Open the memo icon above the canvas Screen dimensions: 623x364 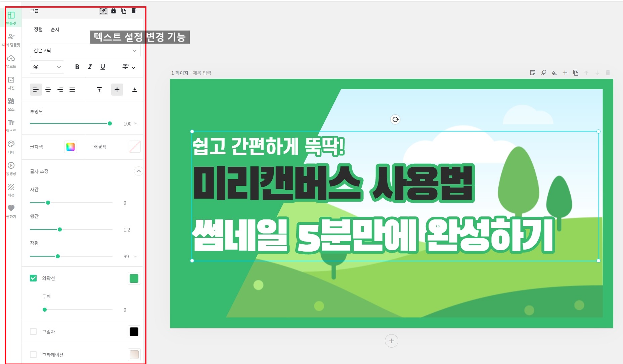(532, 73)
